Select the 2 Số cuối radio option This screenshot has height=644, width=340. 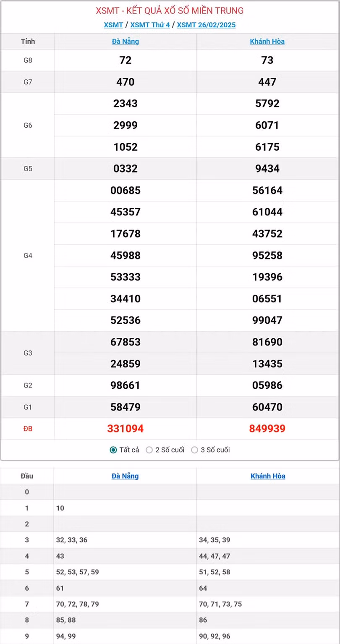pyautogui.click(x=149, y=450)
